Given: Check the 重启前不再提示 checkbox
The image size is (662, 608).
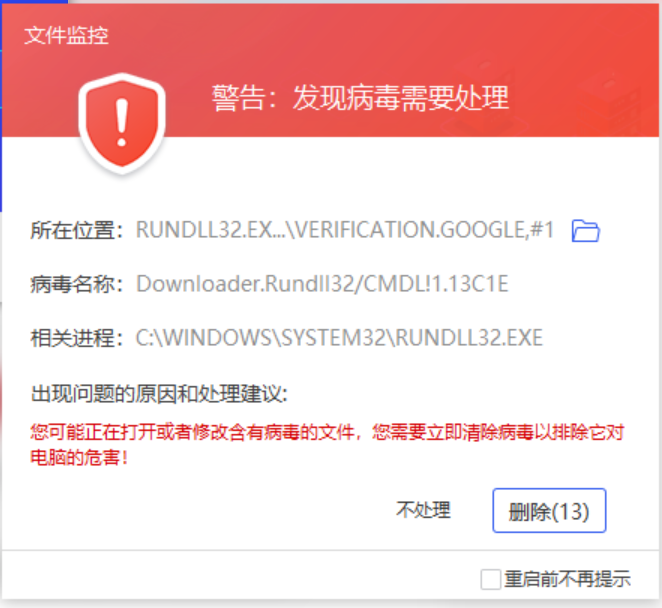Looking at the screenshot, I should (x=491, y=579).
